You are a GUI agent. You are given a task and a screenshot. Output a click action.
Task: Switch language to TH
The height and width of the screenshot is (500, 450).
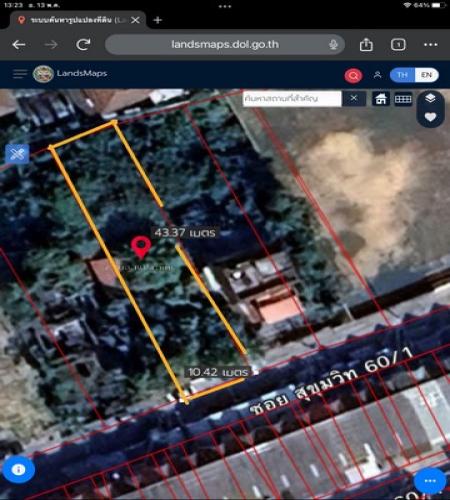[x=402, y=75]
